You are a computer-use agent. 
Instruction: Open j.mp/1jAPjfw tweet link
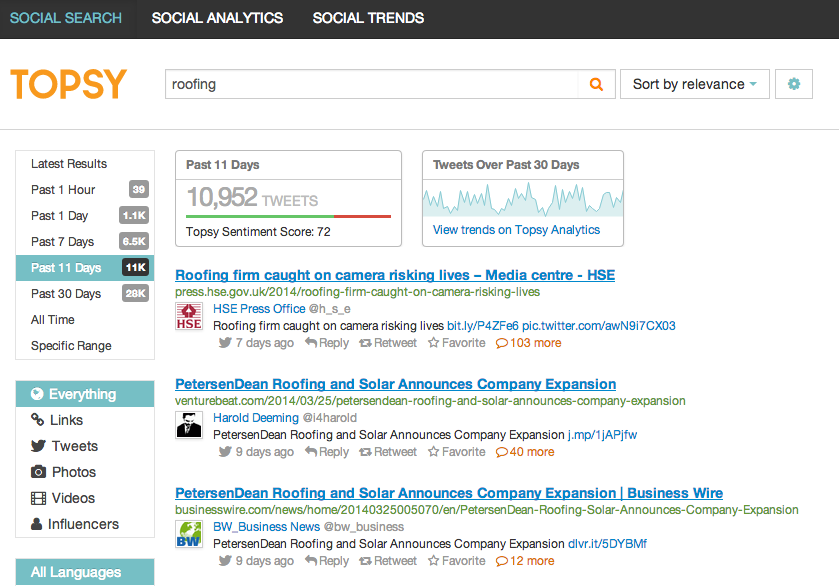tap(602, 435)
